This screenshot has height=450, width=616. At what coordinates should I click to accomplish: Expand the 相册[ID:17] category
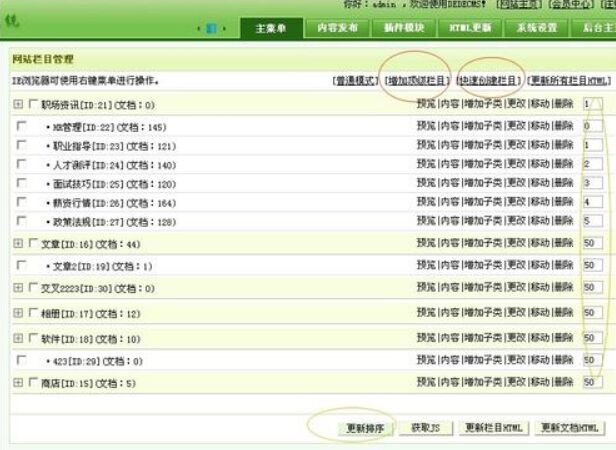tap(18, 313)
